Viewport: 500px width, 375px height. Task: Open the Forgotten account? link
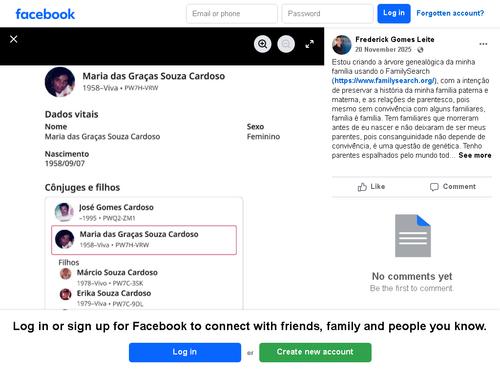coord(450,13)
